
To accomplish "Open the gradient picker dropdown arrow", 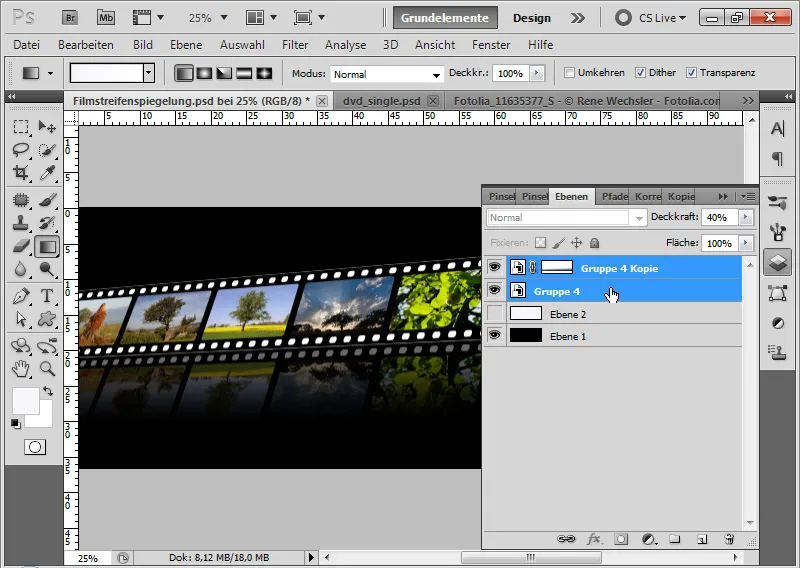I will (x=148, y=73).
